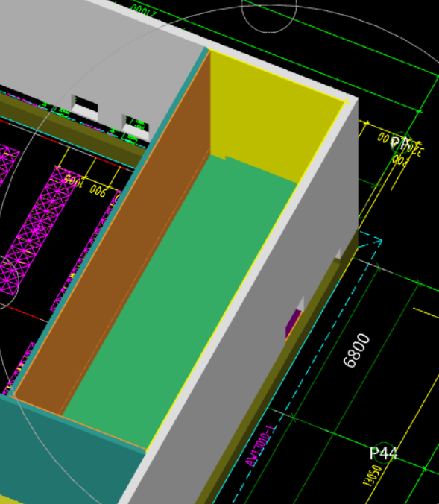Click the "P44" grid axis label
Image resolution: width=439 pixels, height=504 pixels.
383,453
